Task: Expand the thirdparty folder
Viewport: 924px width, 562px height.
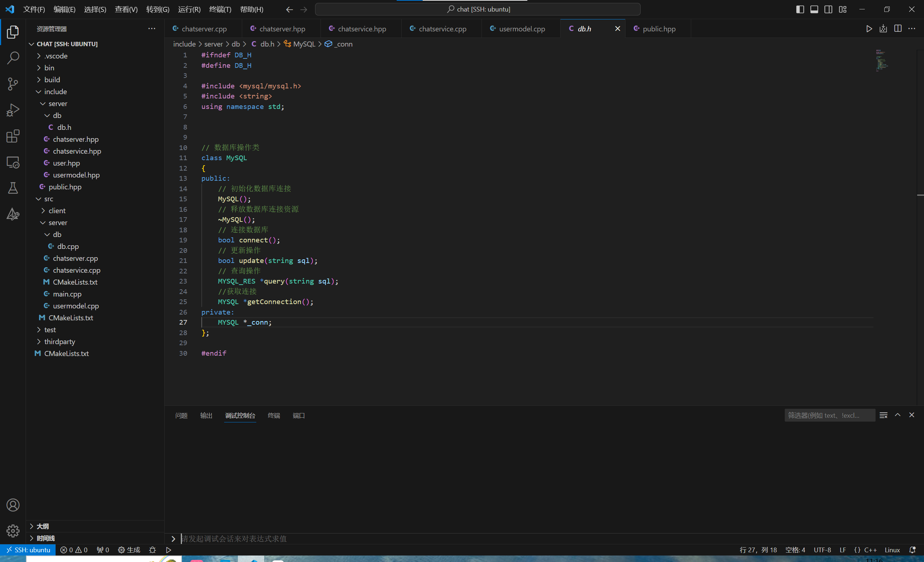Action: tap(95, 342)
